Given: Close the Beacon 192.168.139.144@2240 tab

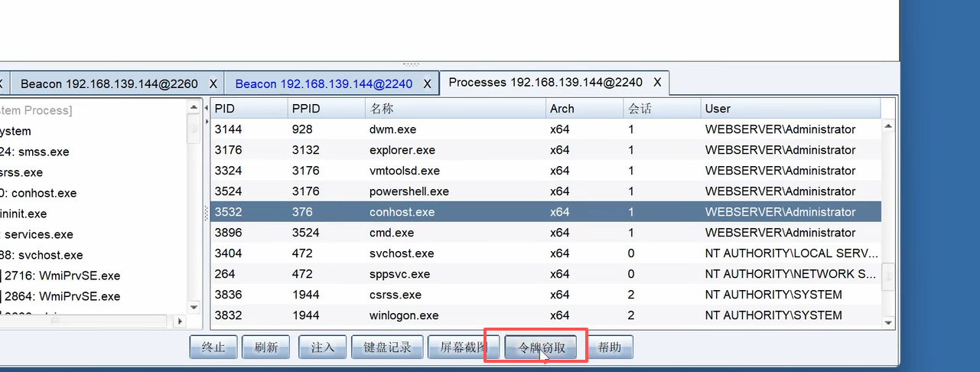Looking at the screenshot, I should (428, 83).
